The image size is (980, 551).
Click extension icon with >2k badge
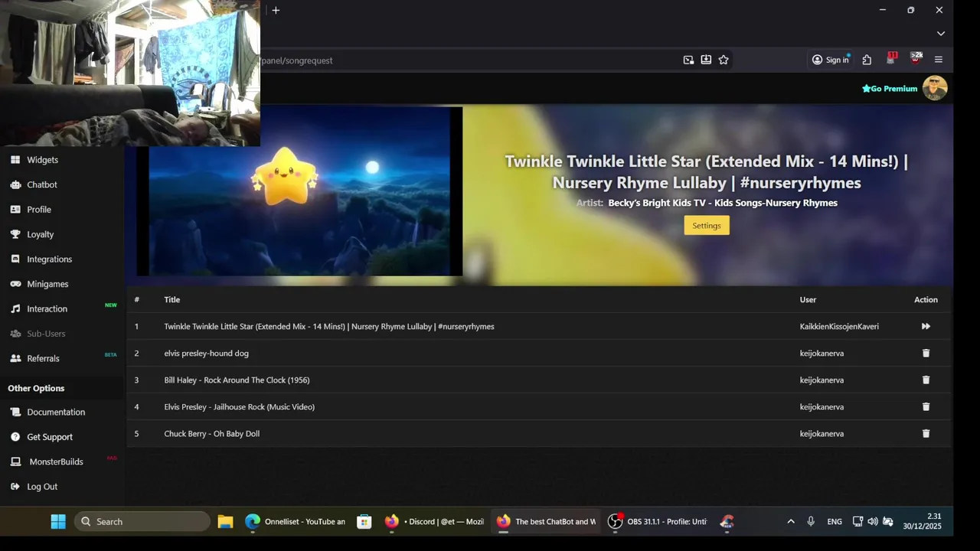(916, 58)
